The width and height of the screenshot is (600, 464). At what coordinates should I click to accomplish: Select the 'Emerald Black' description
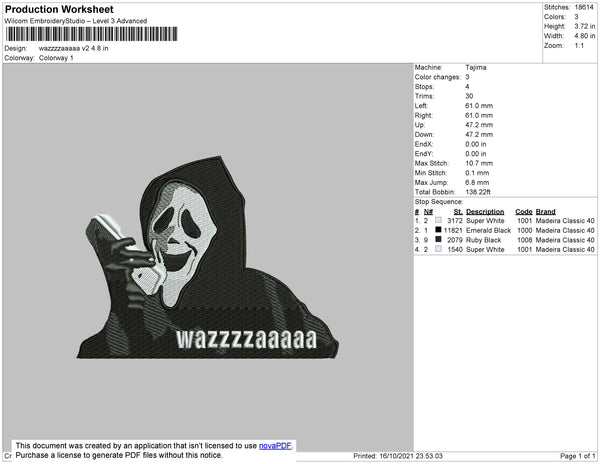[x=488, y=230]
